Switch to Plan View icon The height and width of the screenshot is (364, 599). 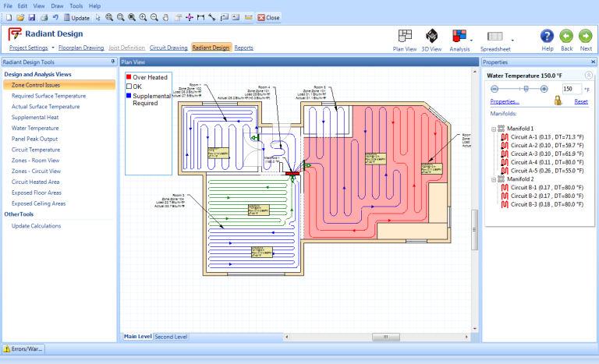(405, 40)
